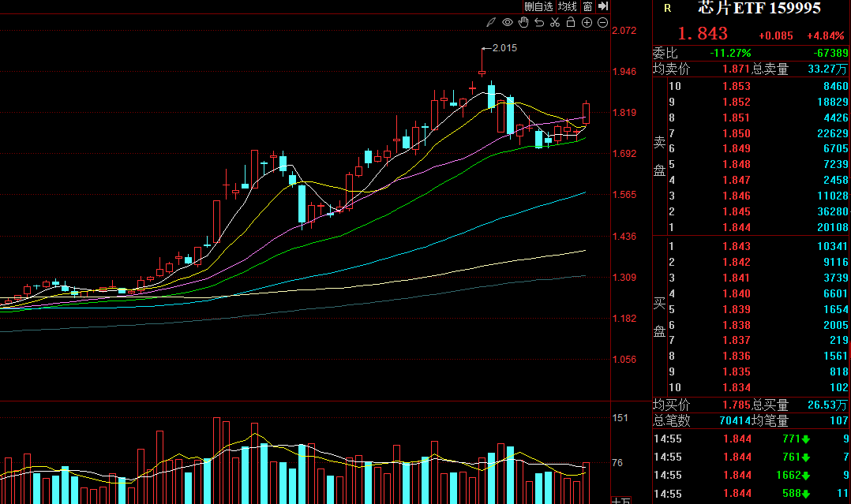Zoom in with the plus circle icon
Viewport: 851px width, 504px height.
(x=587, y=23)
